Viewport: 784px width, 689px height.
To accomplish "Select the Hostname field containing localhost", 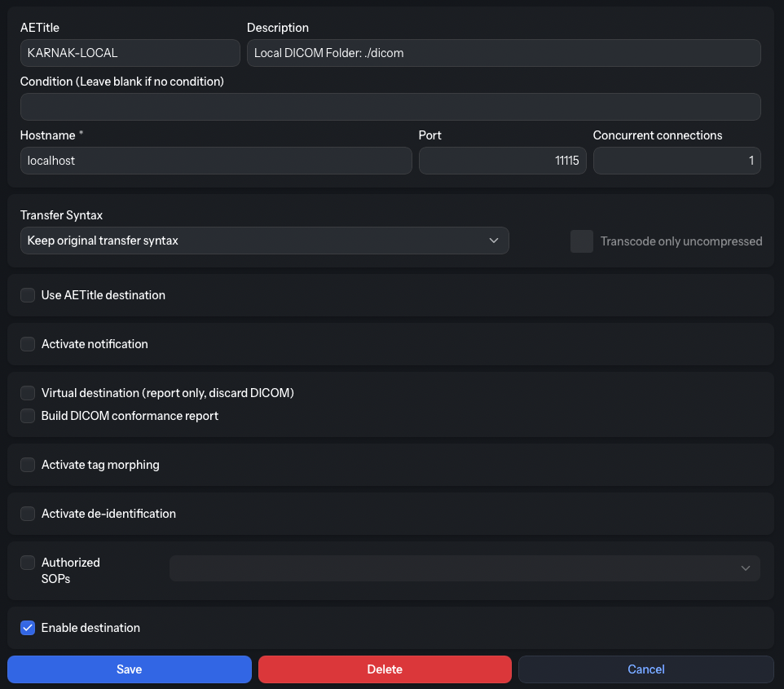I will tap(216, 161).
